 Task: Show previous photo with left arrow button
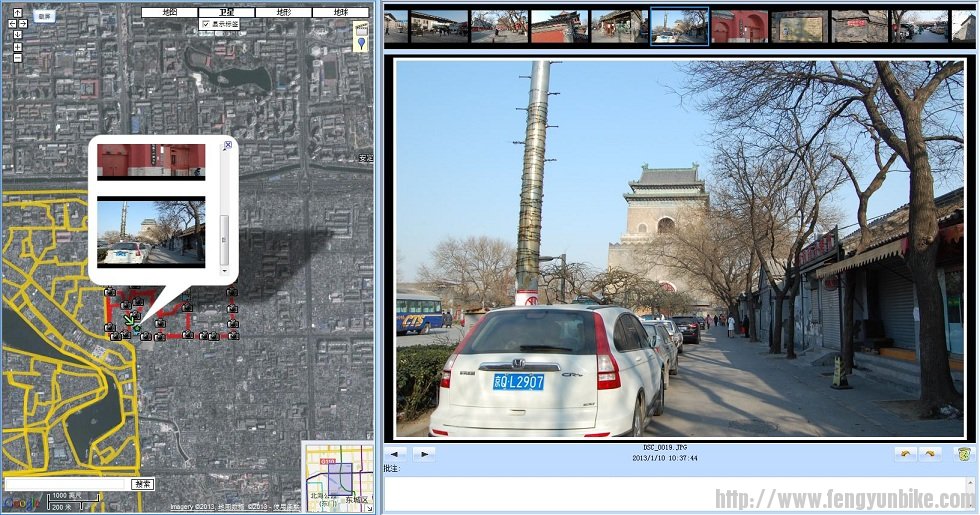pos(396,454)
